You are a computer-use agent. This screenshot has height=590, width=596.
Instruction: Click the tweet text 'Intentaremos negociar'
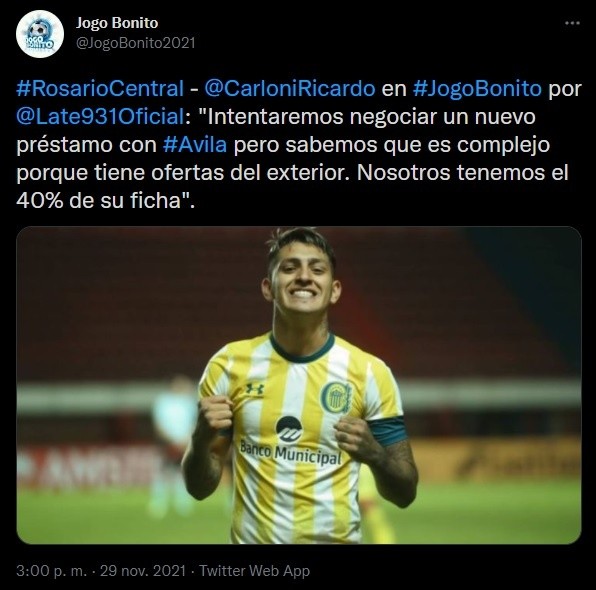(322, 116)
